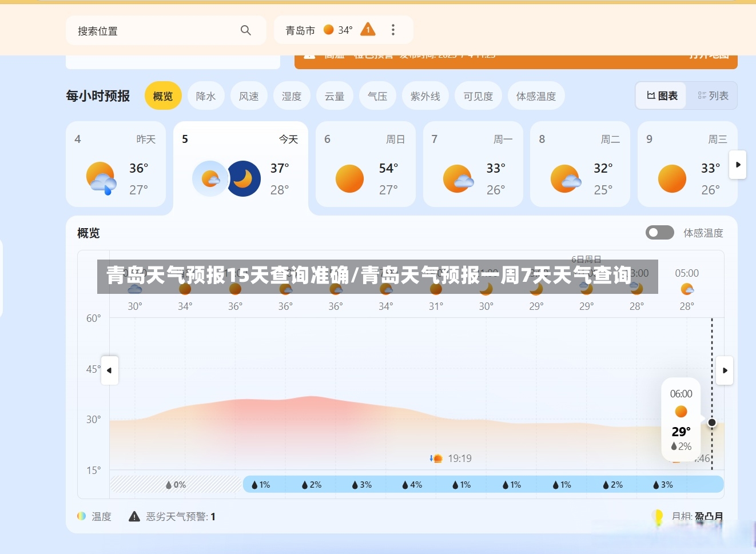Open the three-dot options menu
756x554 pixels.
tap(393, 30)
